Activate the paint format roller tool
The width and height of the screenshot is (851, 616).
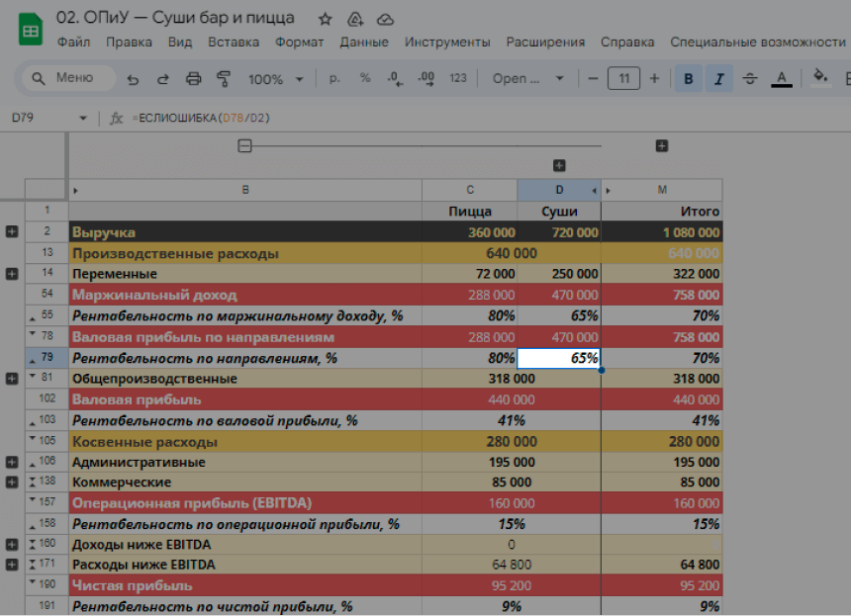[224, 79]
